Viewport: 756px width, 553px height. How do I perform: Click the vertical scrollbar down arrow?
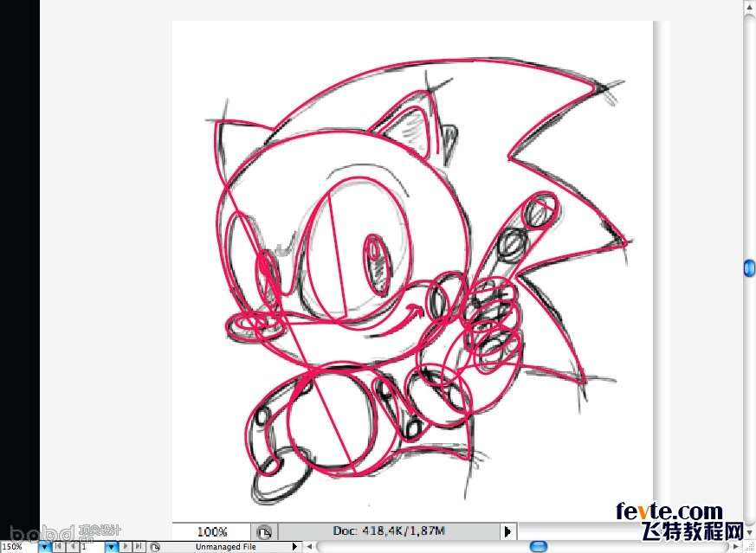click(750, 532)
